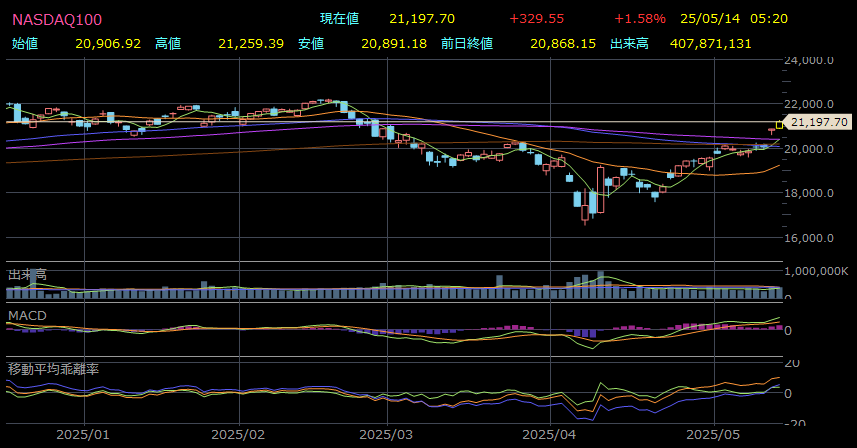The width and height of the screenshot is (857, 448).
Task: Click the 21,197.70 price tag on axis
Action: 819,122
